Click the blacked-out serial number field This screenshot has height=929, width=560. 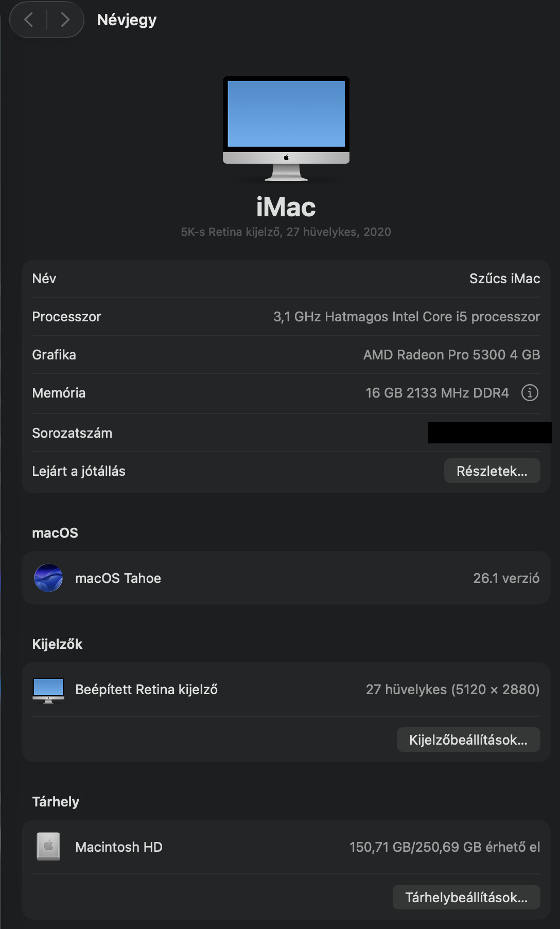[x=489, y=433]
